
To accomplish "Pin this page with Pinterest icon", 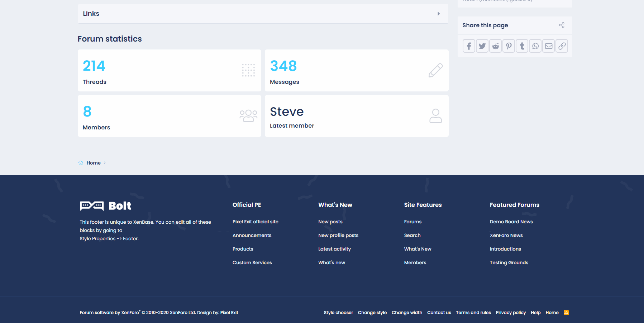I will [x=509, y=46].
